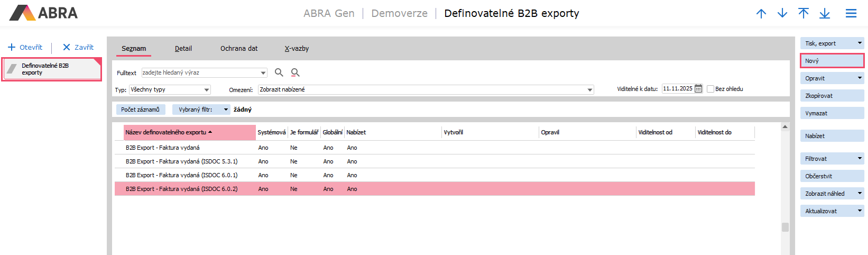Sort by Název definovatelného exportu column
The width and height of the screenshot is (868, 255).
pyautogui.click(x=190, y=132)
